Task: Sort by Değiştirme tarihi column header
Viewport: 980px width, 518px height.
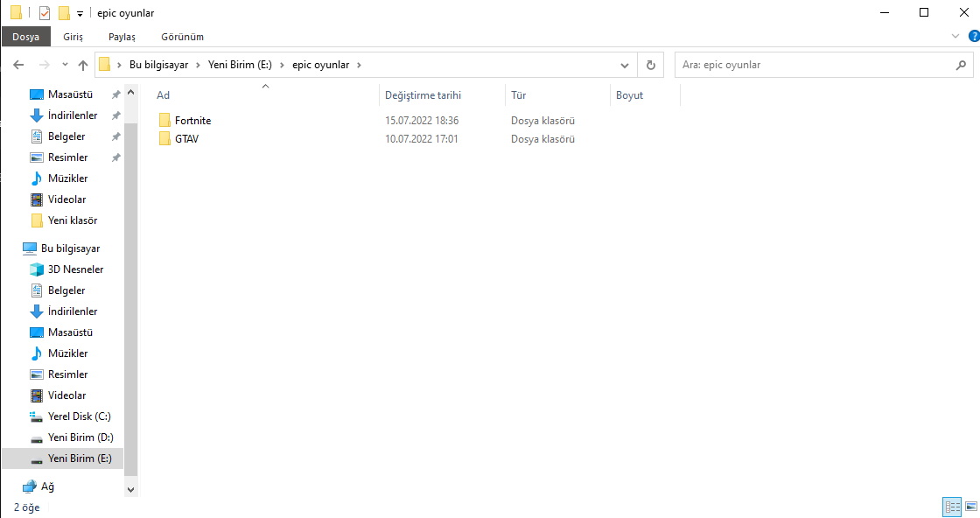Action: (423, 95)
